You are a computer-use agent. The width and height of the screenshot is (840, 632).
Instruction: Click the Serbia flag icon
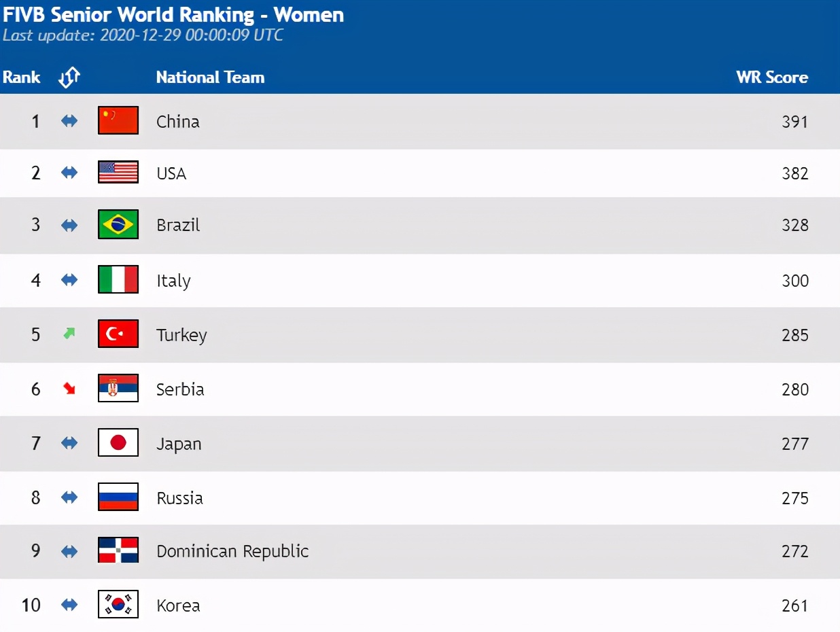pos(118,388)
